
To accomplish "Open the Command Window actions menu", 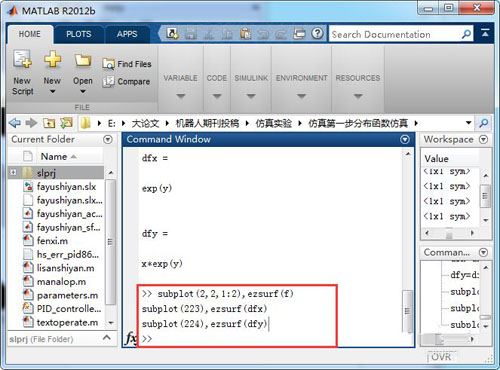I will (x=405, y=139).
